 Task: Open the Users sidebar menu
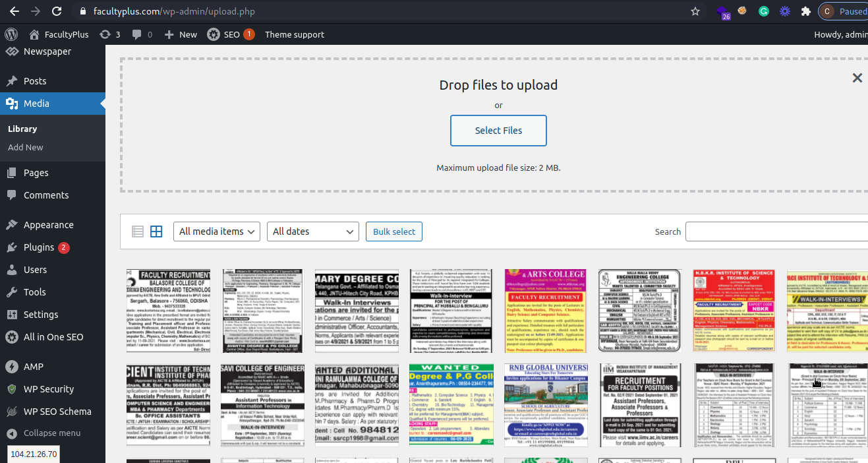[53, 270]
